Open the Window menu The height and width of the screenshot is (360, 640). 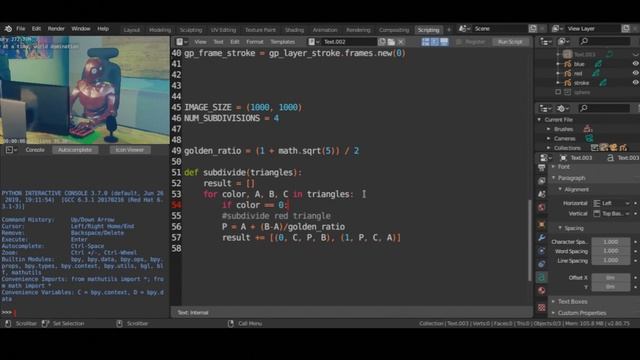point(81,29)
